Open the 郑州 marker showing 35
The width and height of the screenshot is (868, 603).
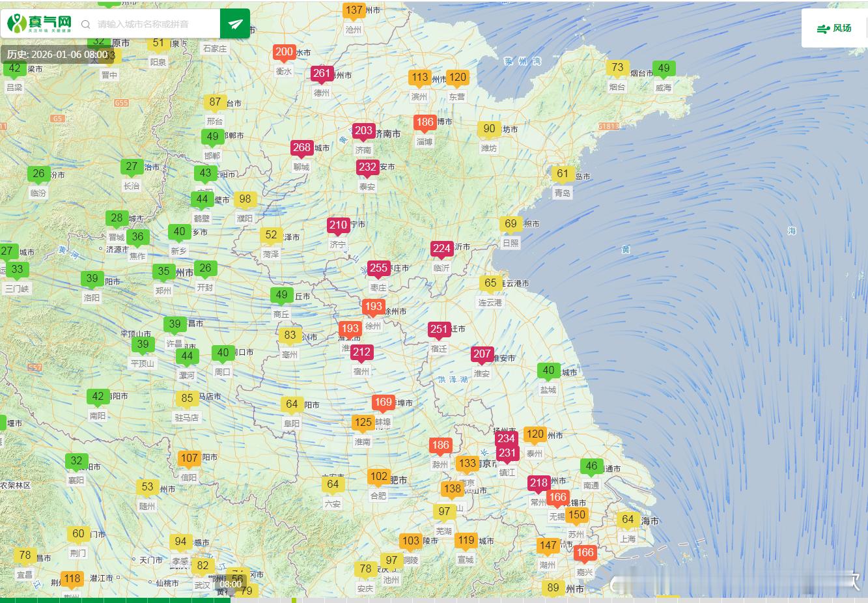click(x=163, y=272)
